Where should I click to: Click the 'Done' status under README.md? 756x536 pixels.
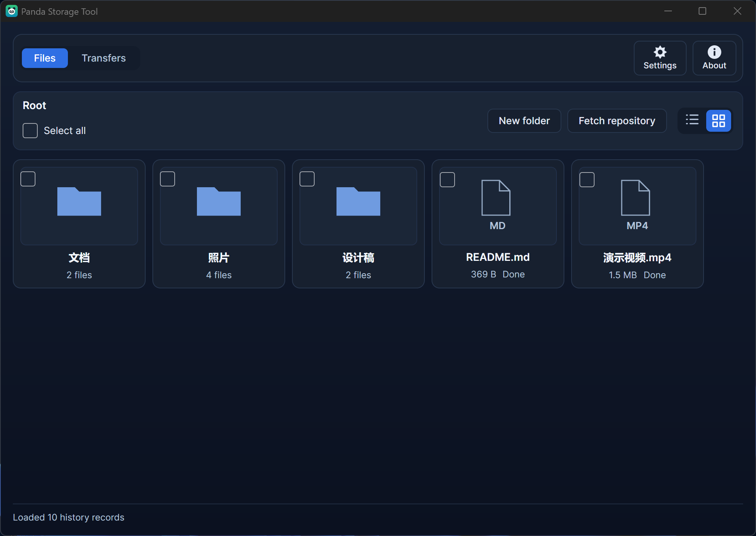(x=514, y=274)
